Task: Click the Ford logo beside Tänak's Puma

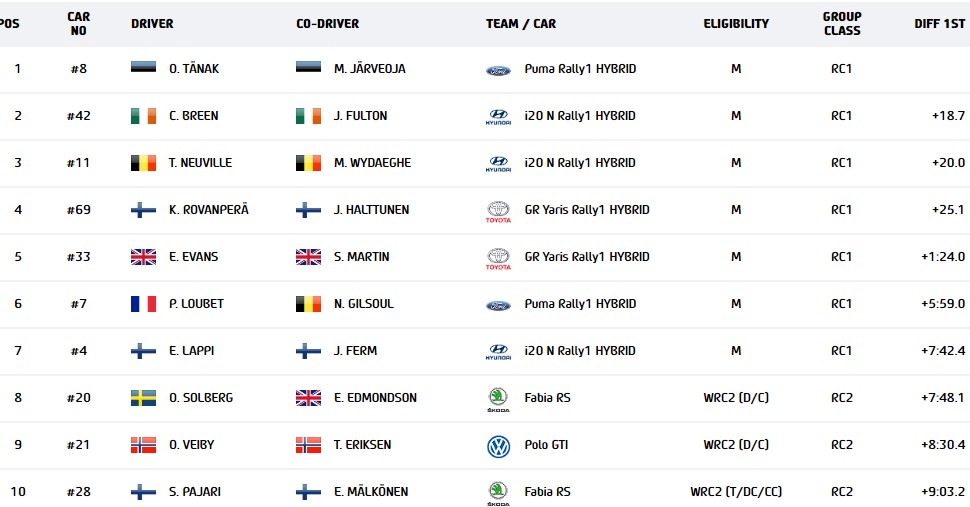Action: click(497, 70)
